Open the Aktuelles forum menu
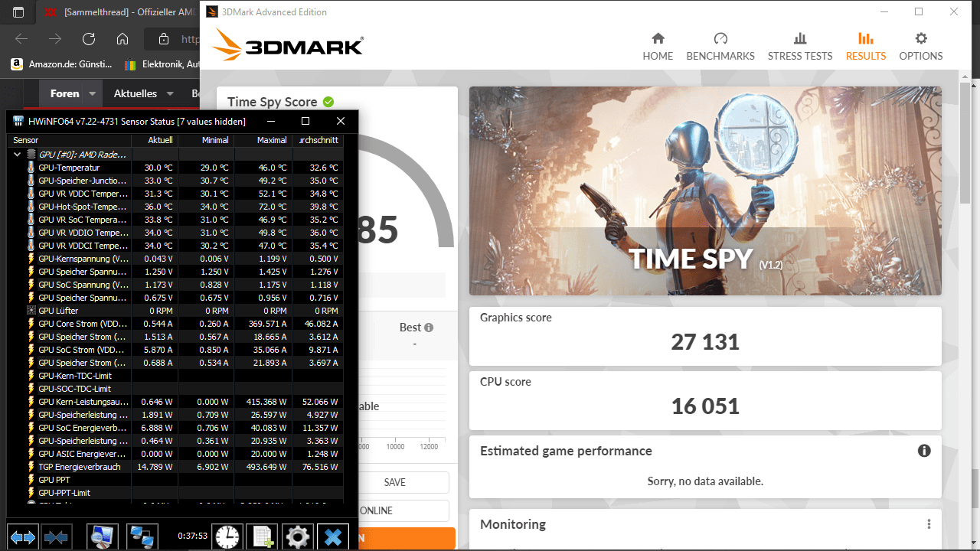Viewport: 980px width, 551px height. pyautogui.click(x=136, y=93)
